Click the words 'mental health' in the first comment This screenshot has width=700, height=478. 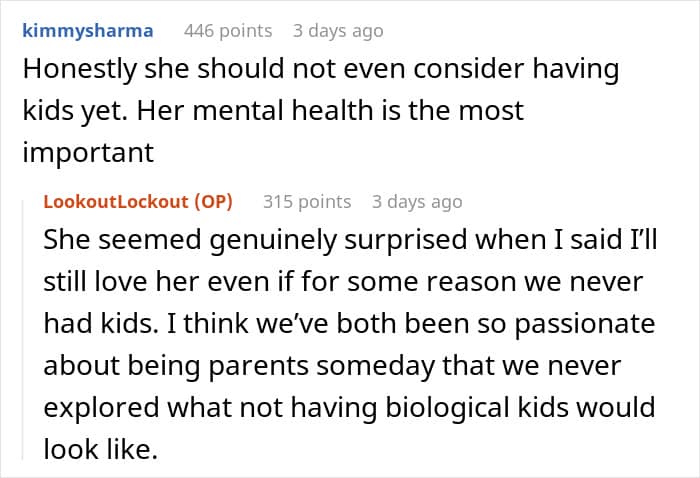[x=283, y=111]
